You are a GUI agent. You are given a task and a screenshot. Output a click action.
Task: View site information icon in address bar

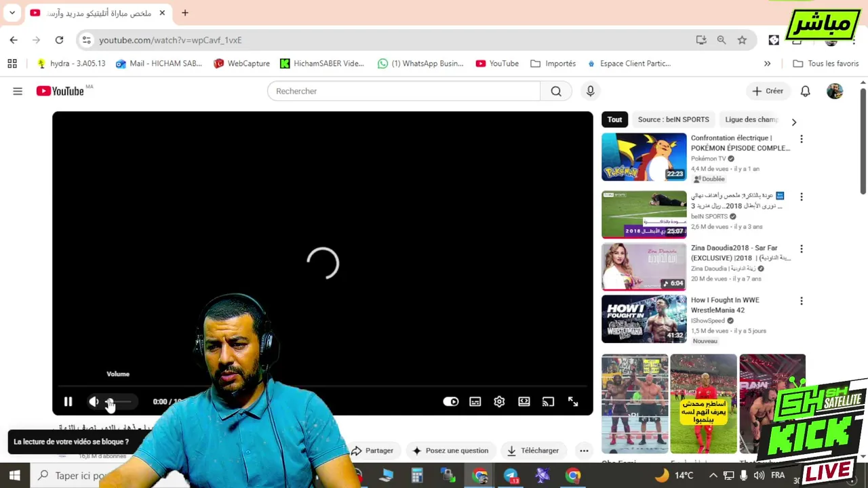86,40
